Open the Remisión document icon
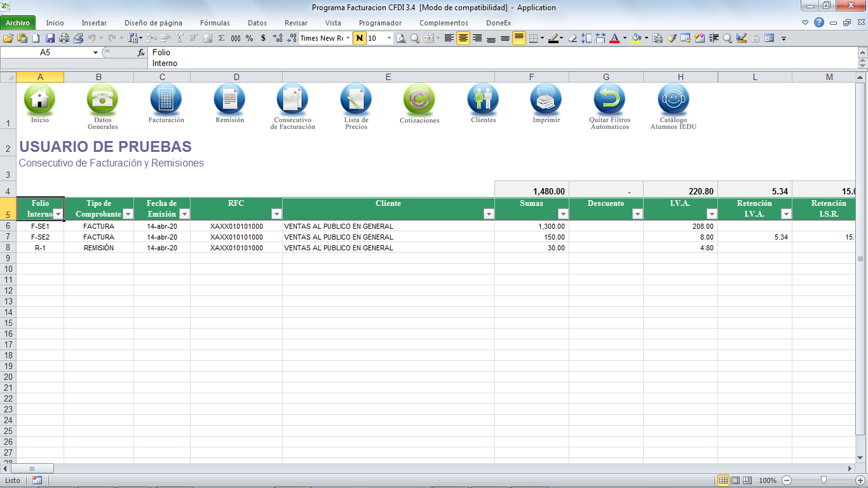This screenshot has height=488, width=868. coord(229,100)
